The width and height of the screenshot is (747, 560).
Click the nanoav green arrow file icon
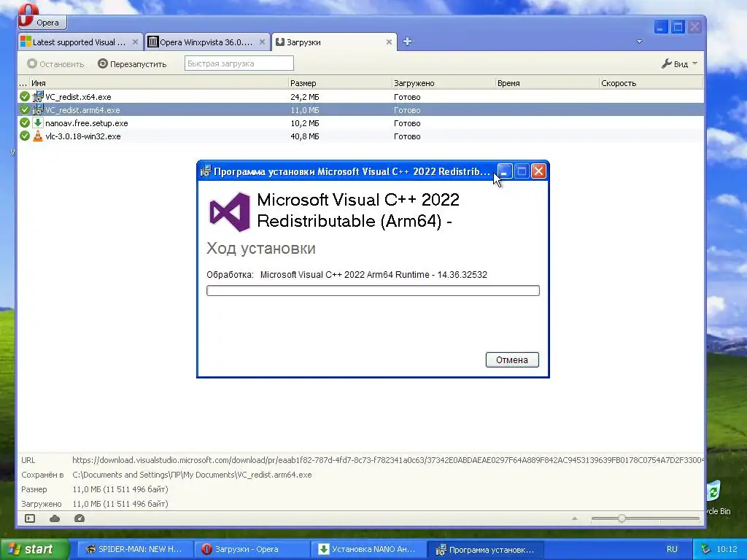point(38,122)
